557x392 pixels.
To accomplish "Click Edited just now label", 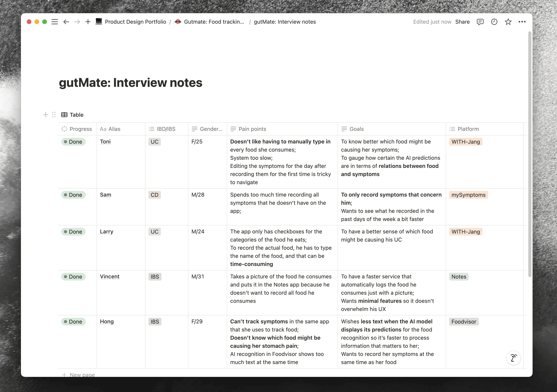I will click(432, 22).
